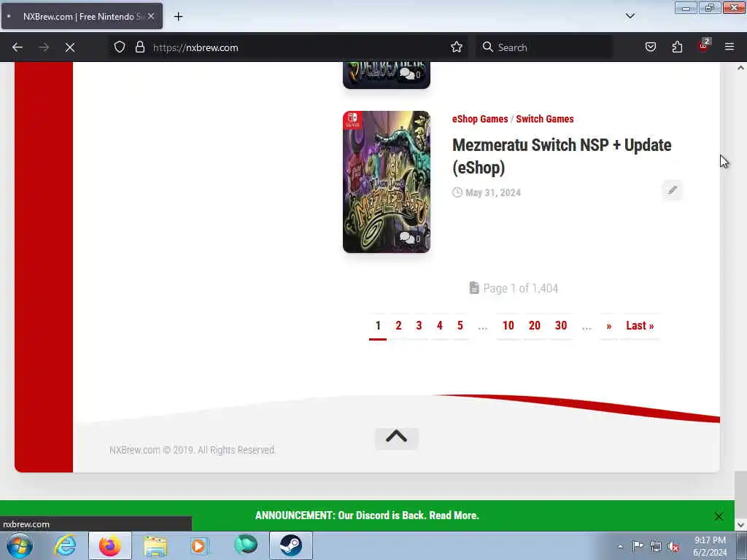Jump to pagination page 30

561,326
